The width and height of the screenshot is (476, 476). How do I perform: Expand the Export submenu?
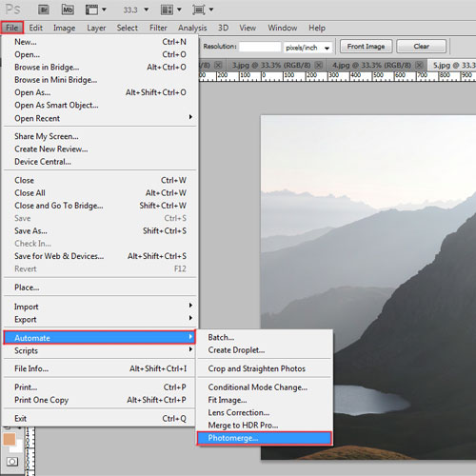click(190, 318)
